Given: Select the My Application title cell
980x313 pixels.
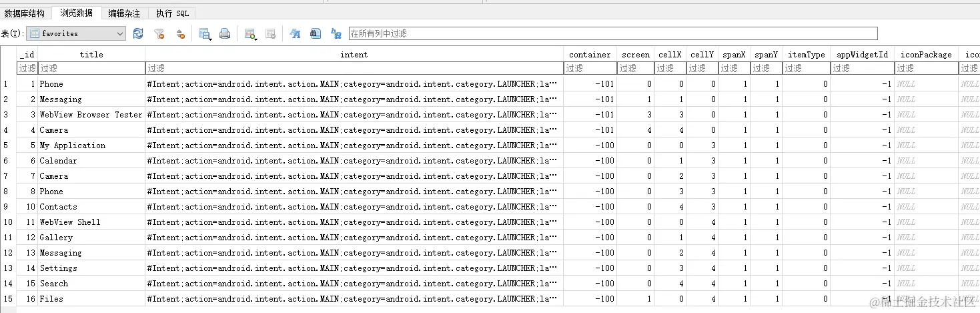Looking at the screenshot, I should click(91, 145).
